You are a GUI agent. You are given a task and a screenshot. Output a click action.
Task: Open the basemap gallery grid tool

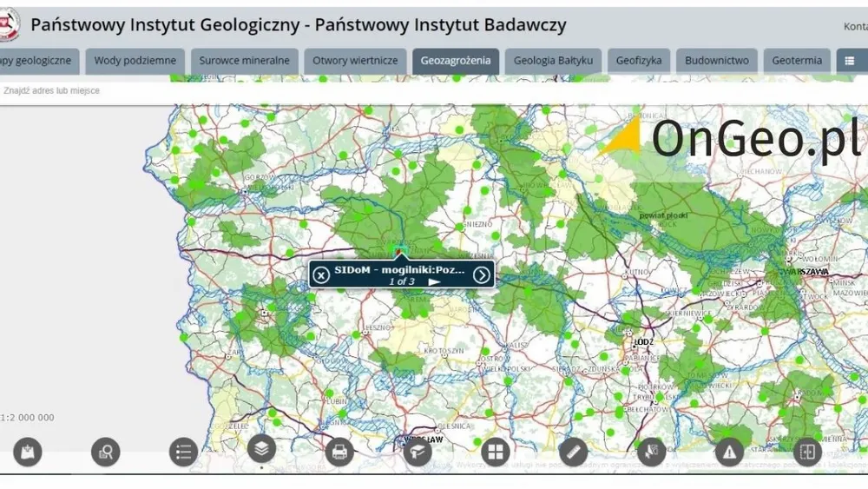click(496, 452)
